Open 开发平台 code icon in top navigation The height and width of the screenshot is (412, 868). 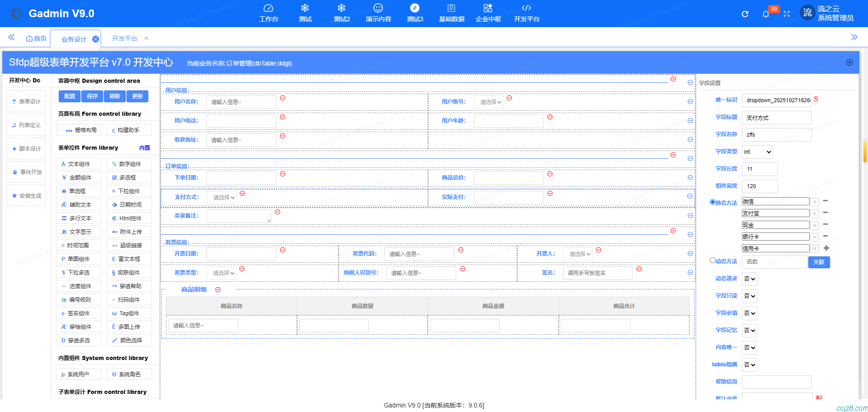coord(526,13)
